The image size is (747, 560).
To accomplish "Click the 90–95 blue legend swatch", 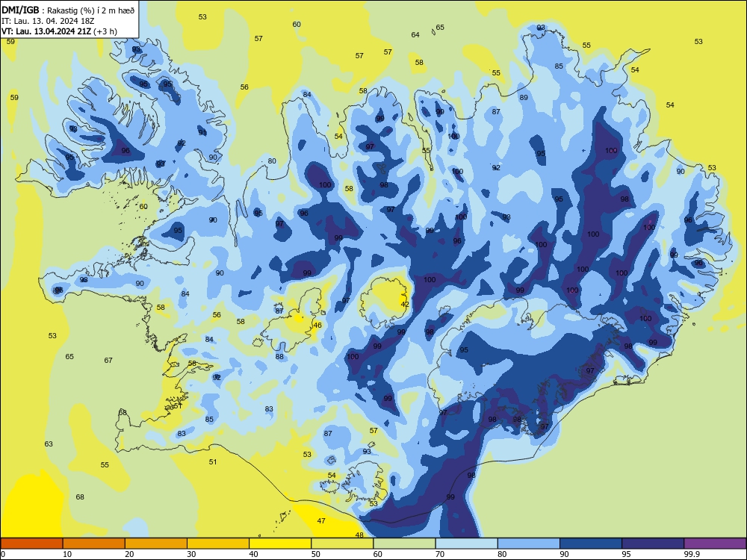I will point(591,544).
